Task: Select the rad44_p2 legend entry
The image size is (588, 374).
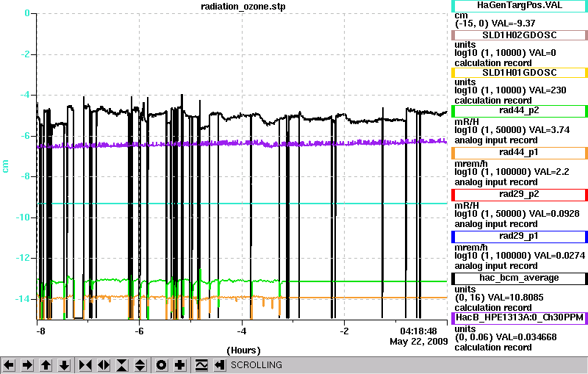Action: pyautogui.click(x=520, y=111)
